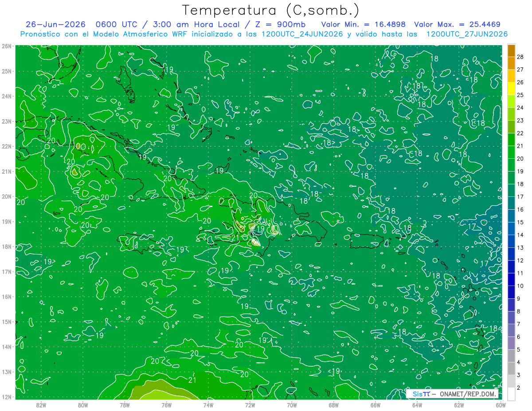Click the 24N latitude axis label
The image size is (532, 411).
[x=7, y=96]
